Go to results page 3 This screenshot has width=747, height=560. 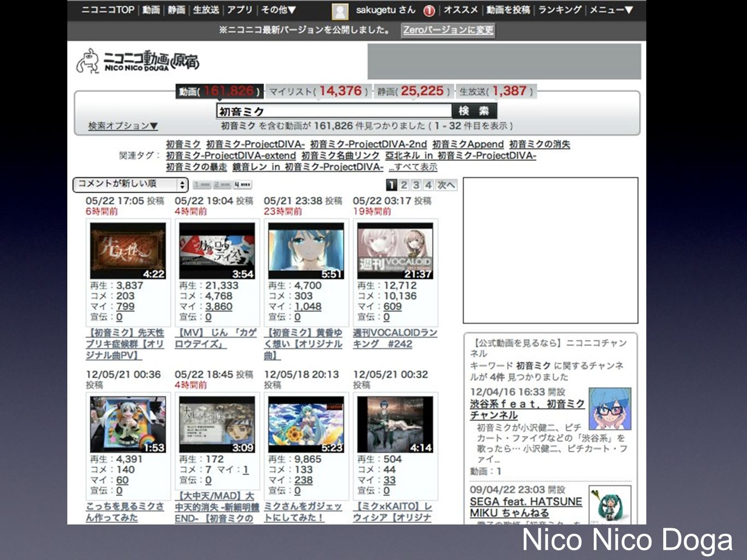416,185
